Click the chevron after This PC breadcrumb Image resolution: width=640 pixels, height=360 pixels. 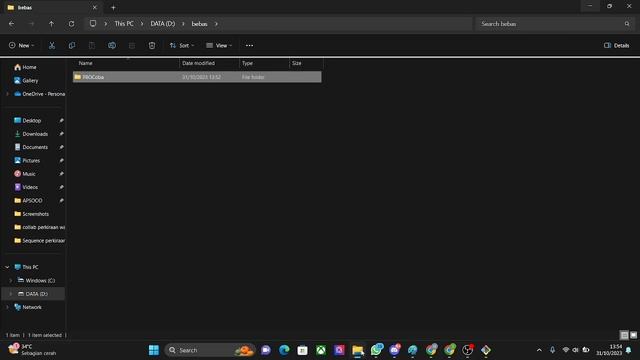click(x=142, y=24)
